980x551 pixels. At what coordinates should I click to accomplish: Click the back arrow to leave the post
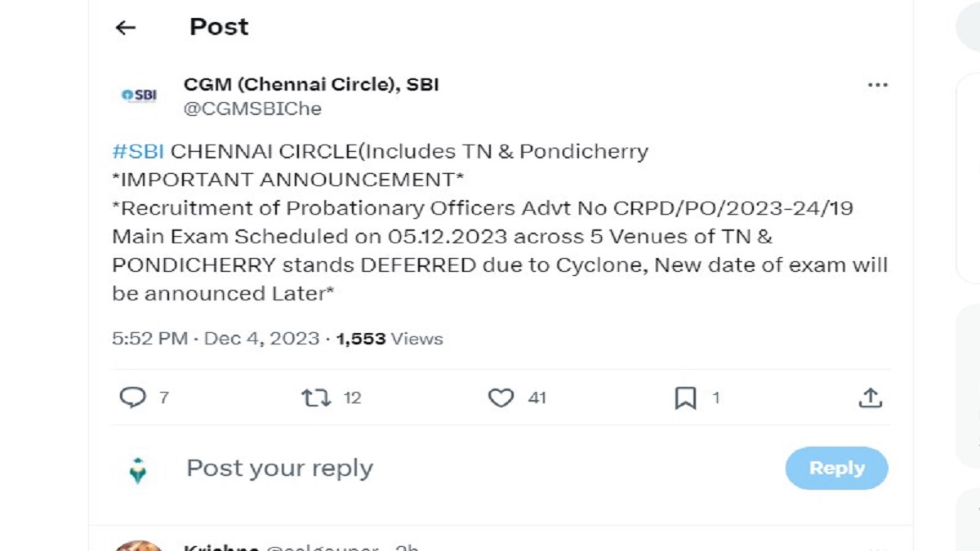[124, 27]
